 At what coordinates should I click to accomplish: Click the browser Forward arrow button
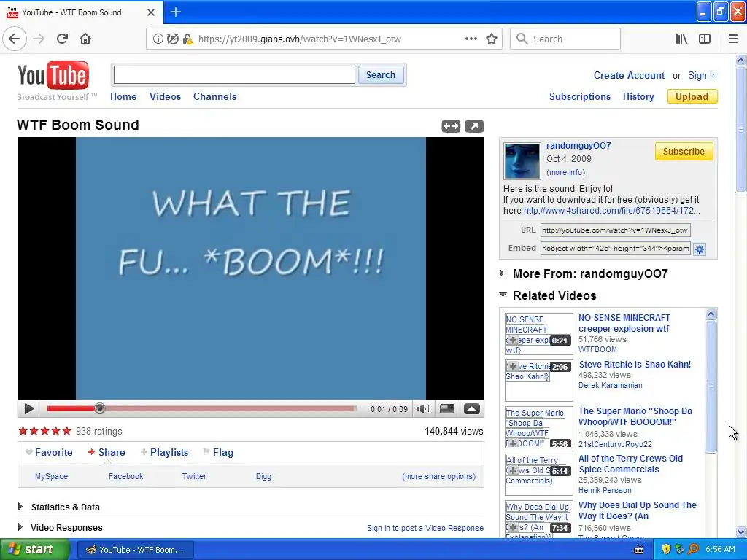39,39
